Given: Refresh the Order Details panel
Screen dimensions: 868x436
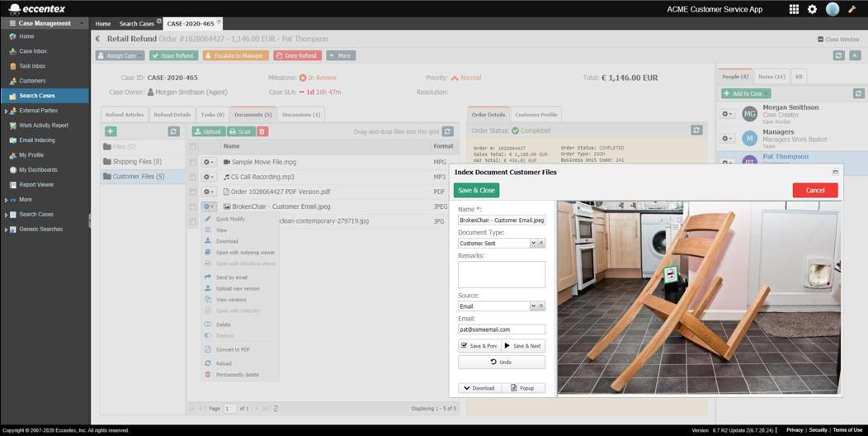Looking at the screenshot, I should 696,130.
